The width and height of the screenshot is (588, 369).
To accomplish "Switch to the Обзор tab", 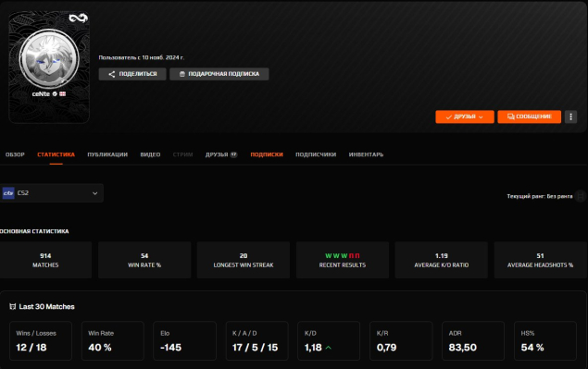I will pos(15,154).
